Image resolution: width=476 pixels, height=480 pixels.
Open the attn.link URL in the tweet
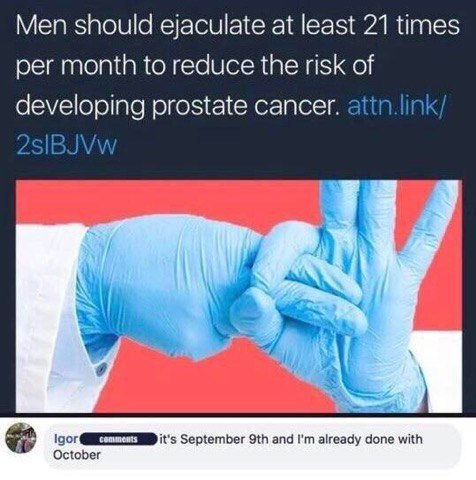pos(396,106)
